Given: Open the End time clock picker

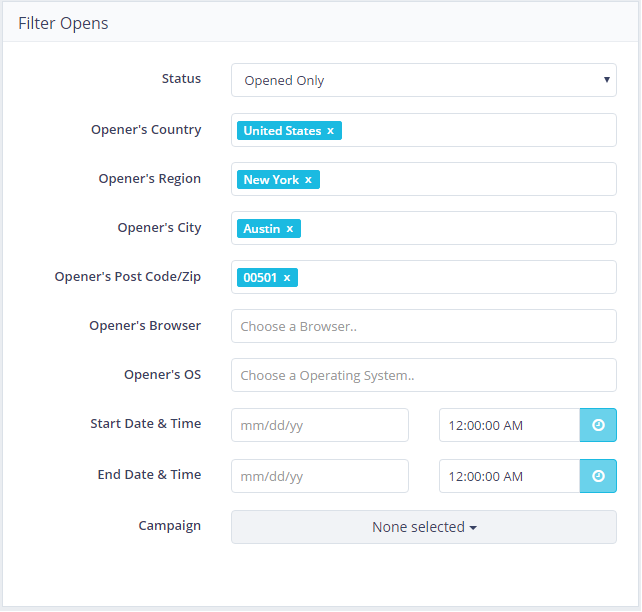Looking at the screenshot, I should tap(598, 476).
